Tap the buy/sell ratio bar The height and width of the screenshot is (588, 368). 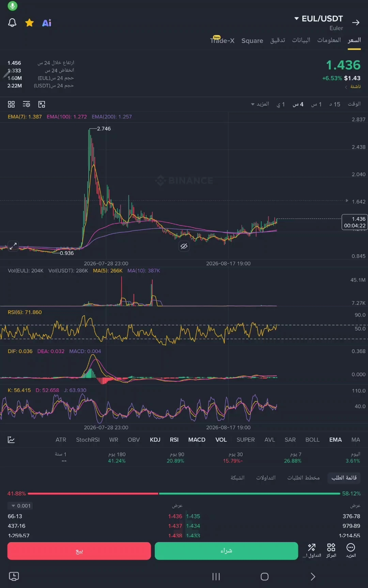pos(184,493)
